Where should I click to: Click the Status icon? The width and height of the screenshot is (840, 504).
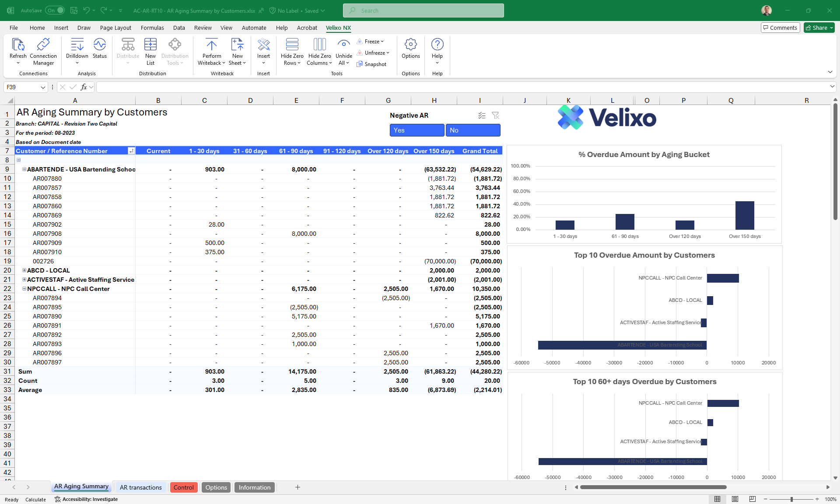click(x=99, y=45)
